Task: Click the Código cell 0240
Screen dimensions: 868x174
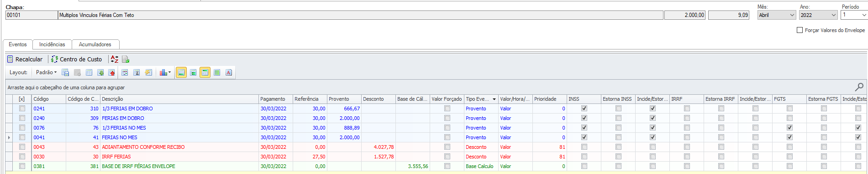Action: pyautogui.click(x=49, y=118)
